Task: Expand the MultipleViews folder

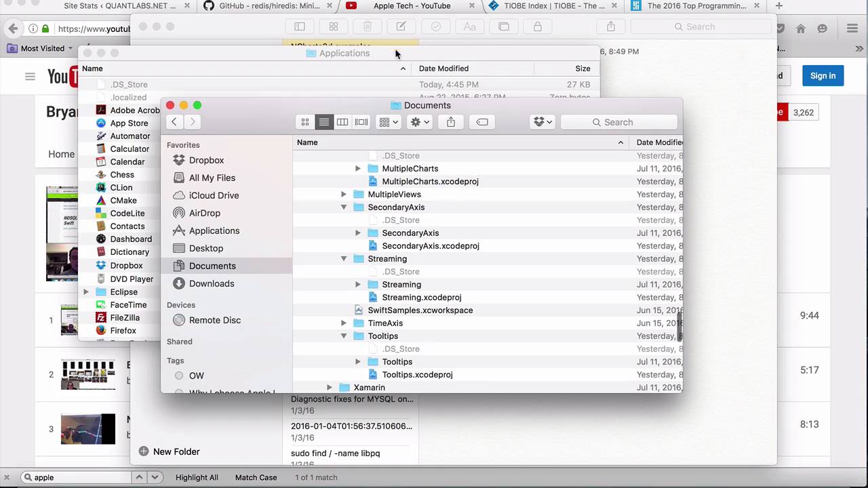Action: pyautogui.click(x=343, y=195)
